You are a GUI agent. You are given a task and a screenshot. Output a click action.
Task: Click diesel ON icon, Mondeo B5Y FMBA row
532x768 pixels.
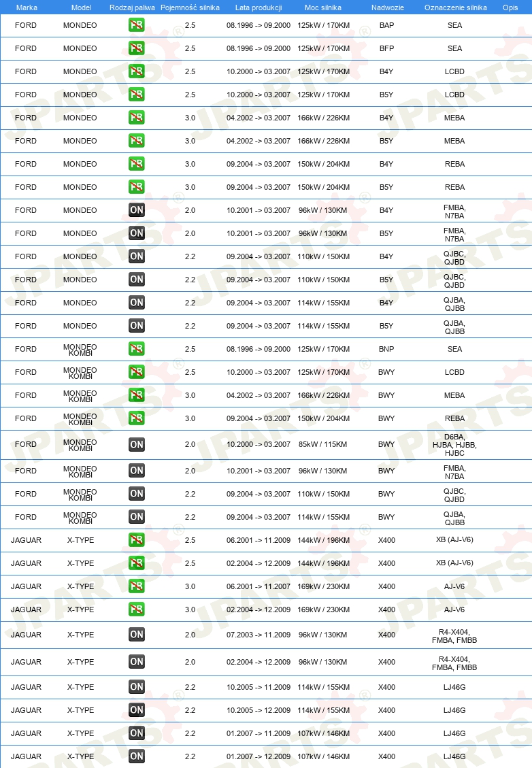tap(137, 233)
